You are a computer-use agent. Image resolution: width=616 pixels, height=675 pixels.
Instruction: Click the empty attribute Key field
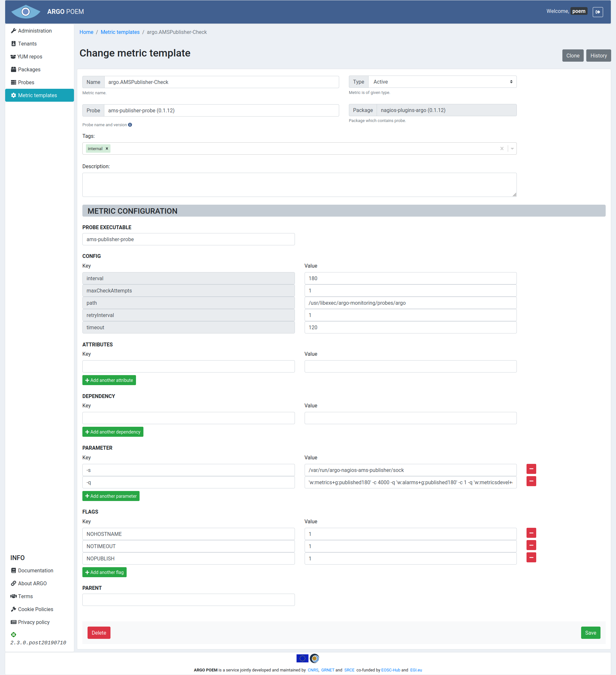(x=189, y=366)
